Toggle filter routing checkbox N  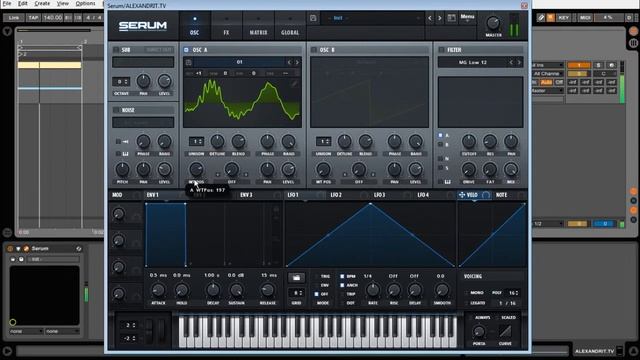[x=440, y=158]
